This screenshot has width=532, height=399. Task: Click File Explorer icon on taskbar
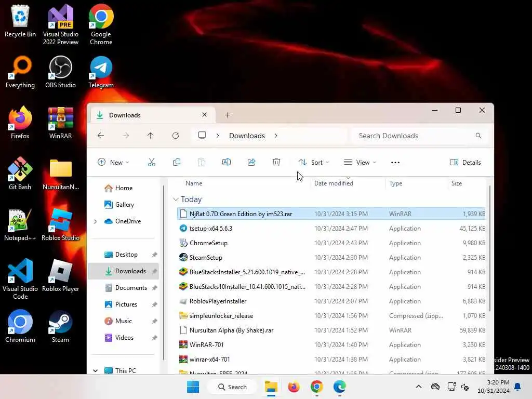pos(271,387)
